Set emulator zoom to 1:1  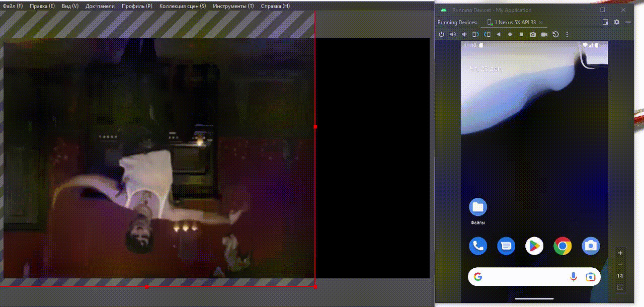(620, 276)
